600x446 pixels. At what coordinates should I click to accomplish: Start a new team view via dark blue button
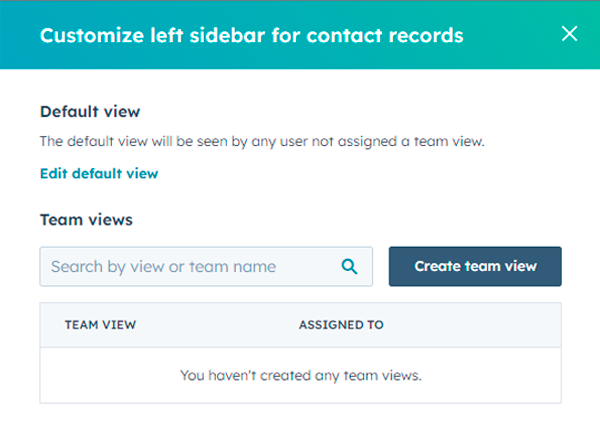click(x=475, y=266)
